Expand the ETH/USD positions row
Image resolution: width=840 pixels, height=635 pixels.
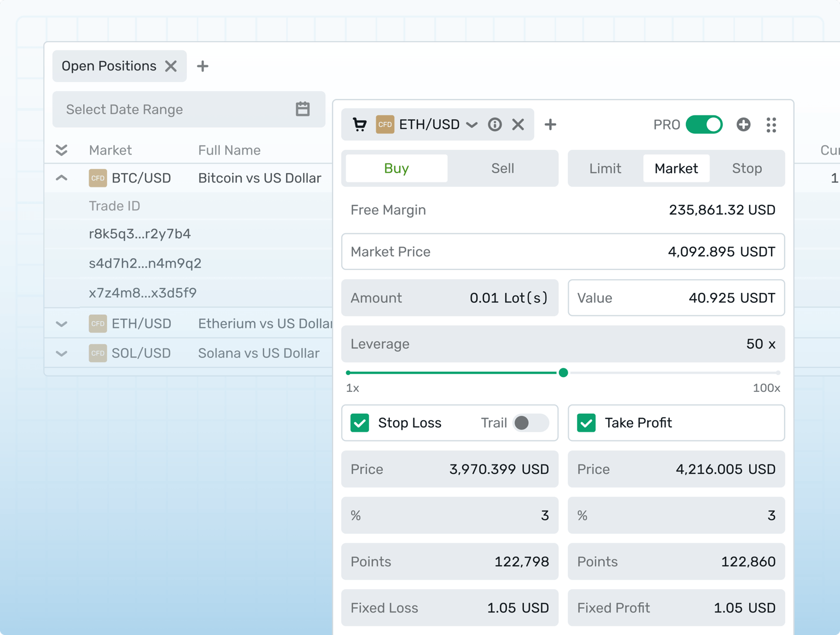coord(62,324)
